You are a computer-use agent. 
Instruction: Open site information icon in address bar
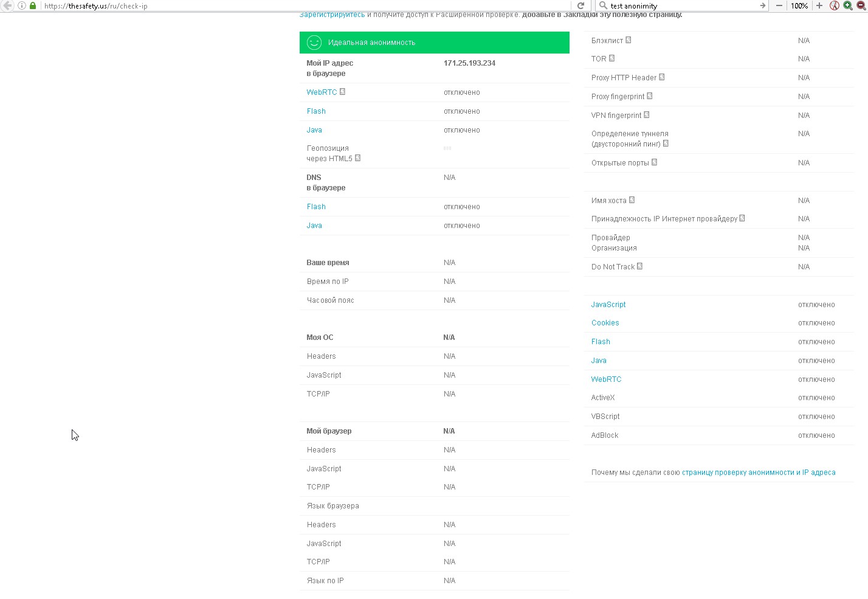coord(22,5)
